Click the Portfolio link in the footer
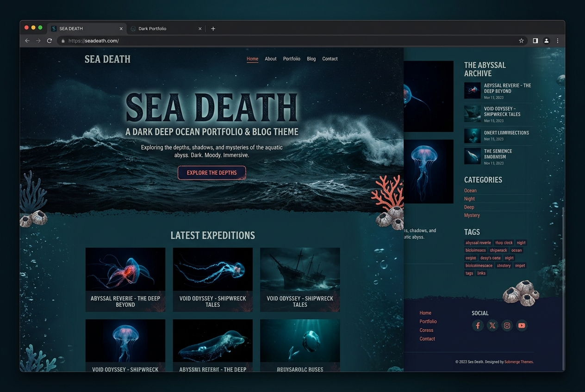Viewport: 585px width, 392px height. [x=428, y=321]
